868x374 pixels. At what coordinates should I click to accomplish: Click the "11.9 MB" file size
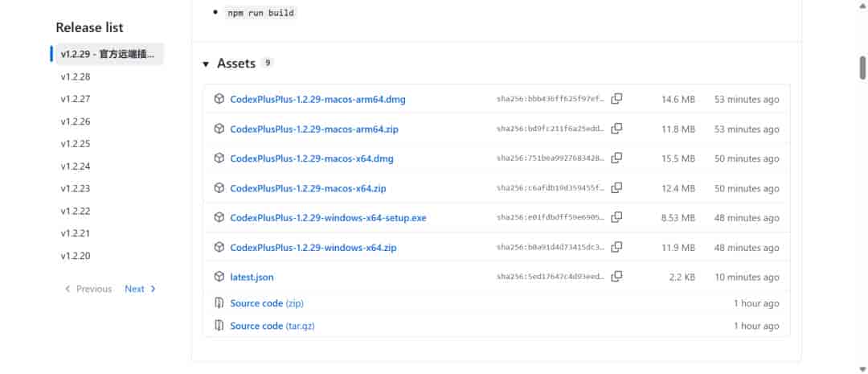tap(678, 248)
